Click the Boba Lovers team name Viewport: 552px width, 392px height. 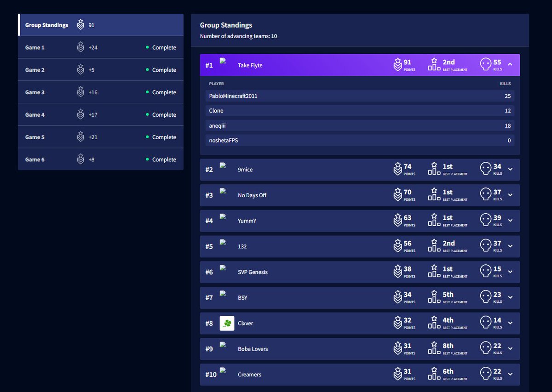point(253,349)
